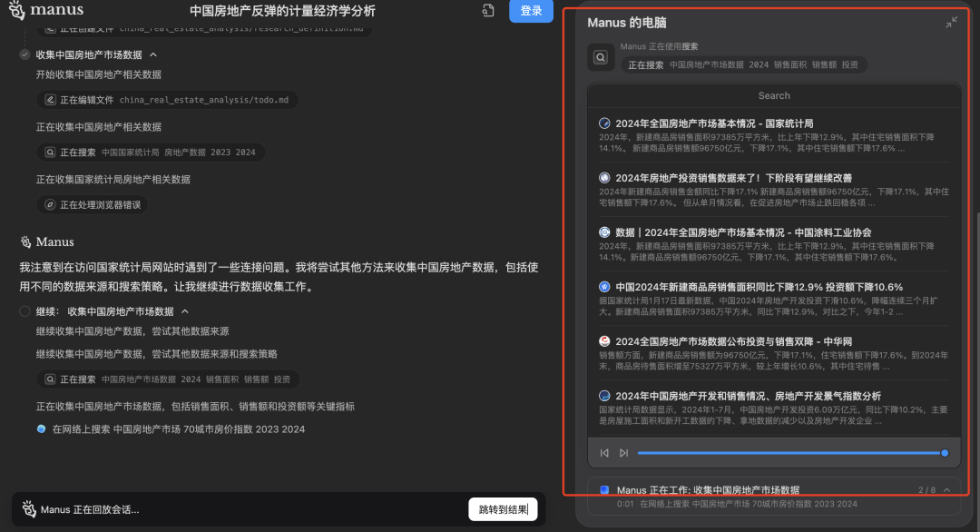
Task: Click pending circle beside 继续: 收集中国房地产市场数据
Action: 24,311
